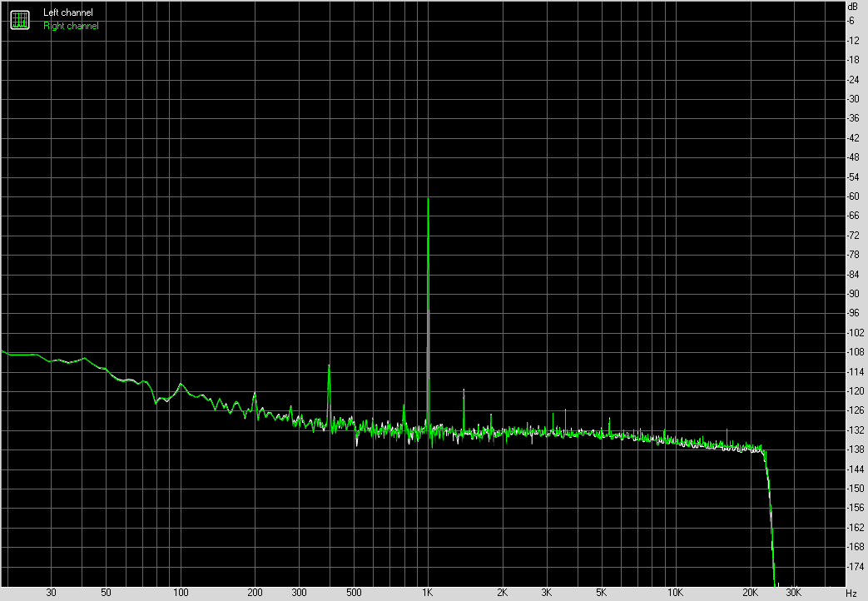Select the "Left channel" legend label

pyautogui.click(x=68, y=12)
